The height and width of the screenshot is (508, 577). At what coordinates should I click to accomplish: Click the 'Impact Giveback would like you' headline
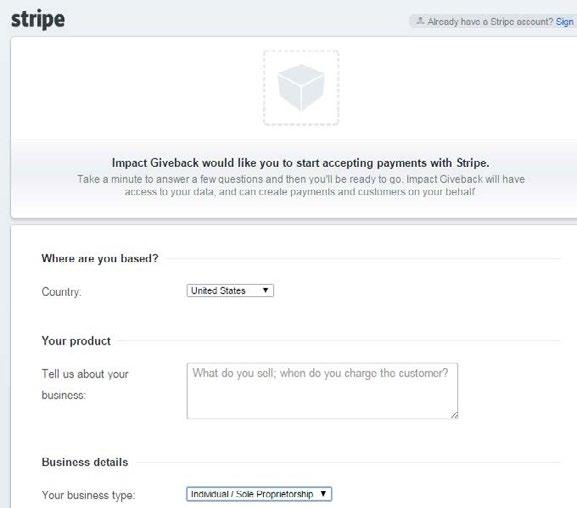click(301, 163)
